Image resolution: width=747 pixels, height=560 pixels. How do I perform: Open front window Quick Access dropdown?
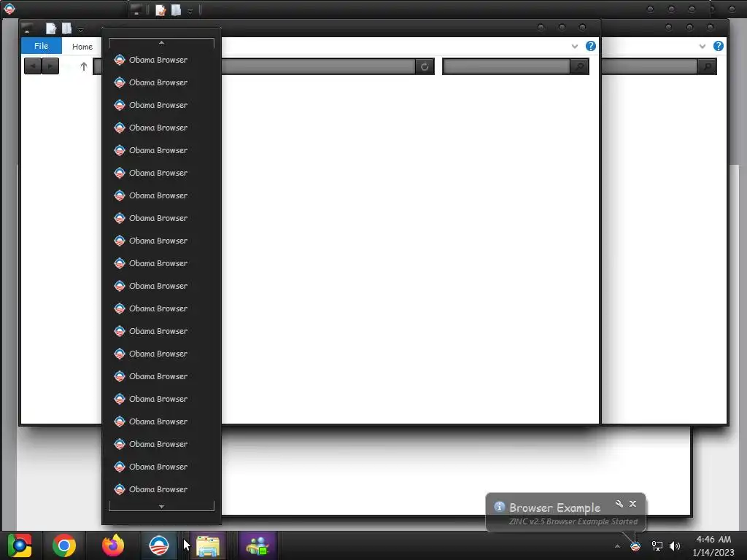(x=80, y=29)
